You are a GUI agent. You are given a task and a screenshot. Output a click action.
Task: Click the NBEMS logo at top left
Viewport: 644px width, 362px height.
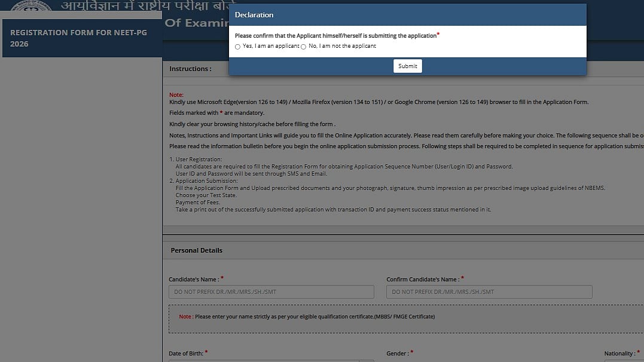[31, 5]
